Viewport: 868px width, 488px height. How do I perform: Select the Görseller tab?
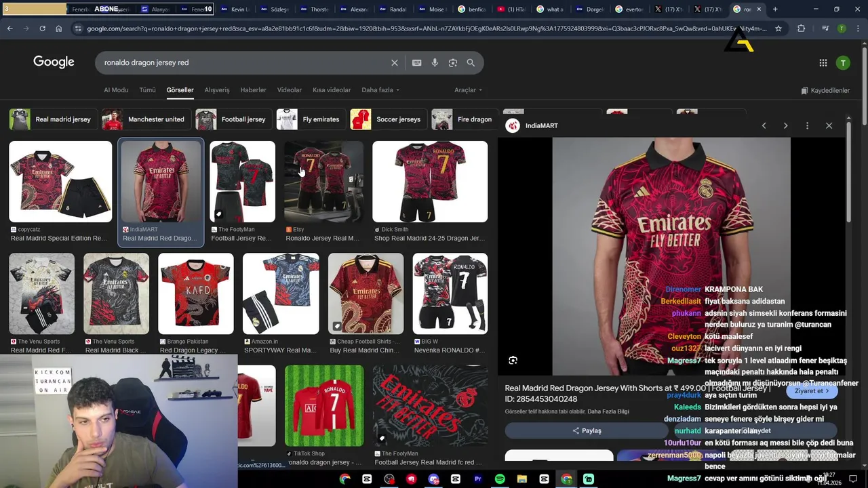coord(180,90)
